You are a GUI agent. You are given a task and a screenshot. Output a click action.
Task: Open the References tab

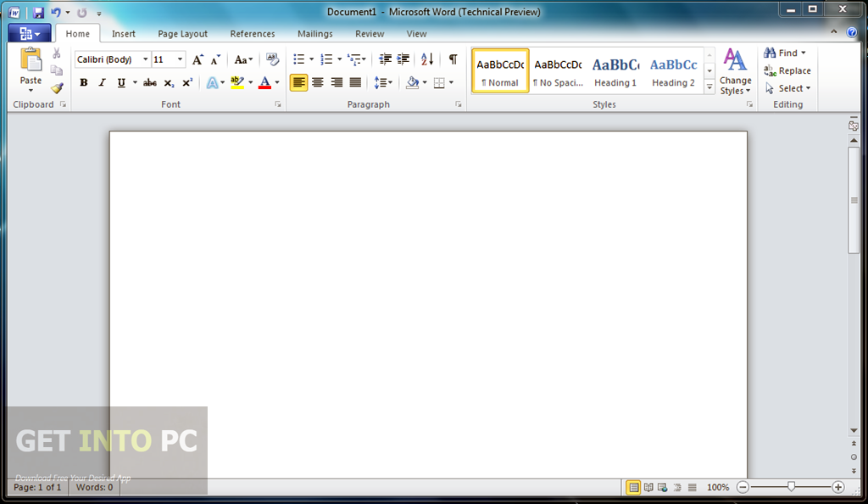pos(253,34)
